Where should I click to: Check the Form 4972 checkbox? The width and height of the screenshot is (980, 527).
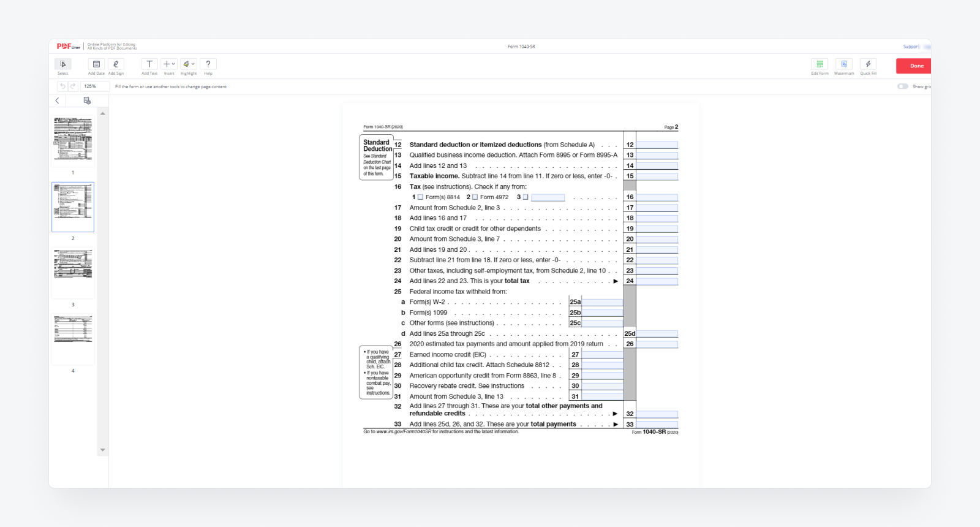coord(475,197)
